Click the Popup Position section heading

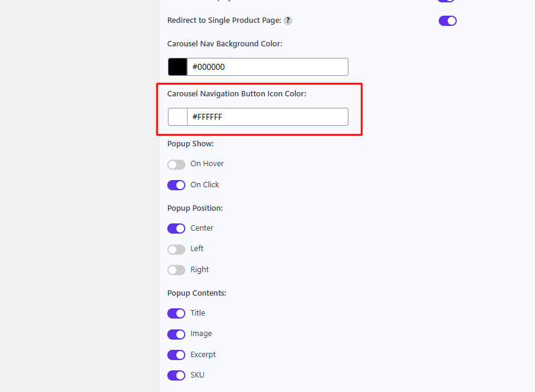195,208
